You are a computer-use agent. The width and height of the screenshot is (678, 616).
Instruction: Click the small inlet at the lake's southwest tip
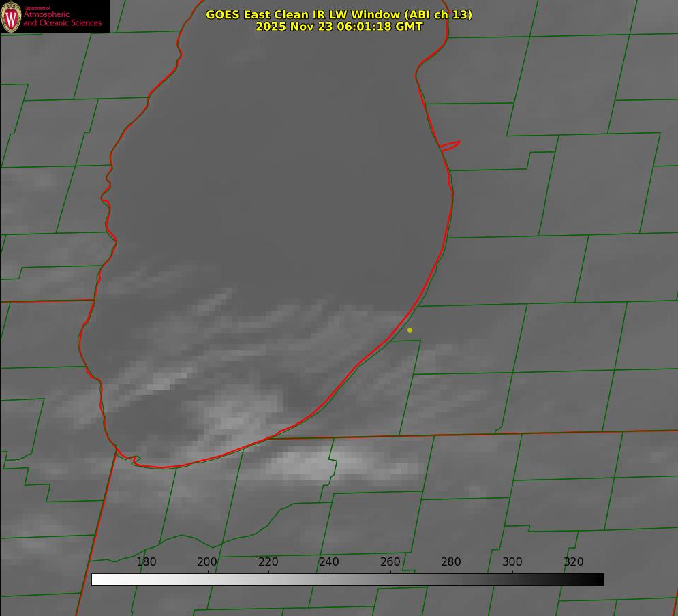click(x=135, y=461)
